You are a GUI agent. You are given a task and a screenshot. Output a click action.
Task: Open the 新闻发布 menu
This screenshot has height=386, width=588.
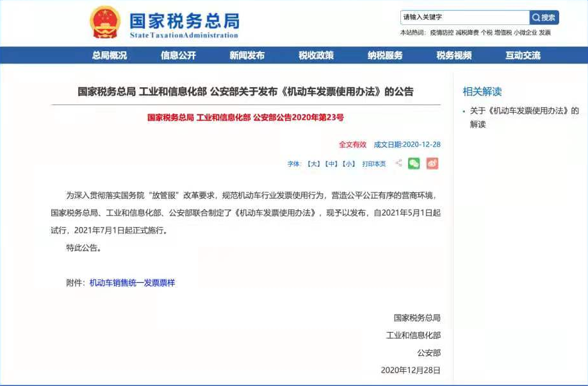(247, 56)
